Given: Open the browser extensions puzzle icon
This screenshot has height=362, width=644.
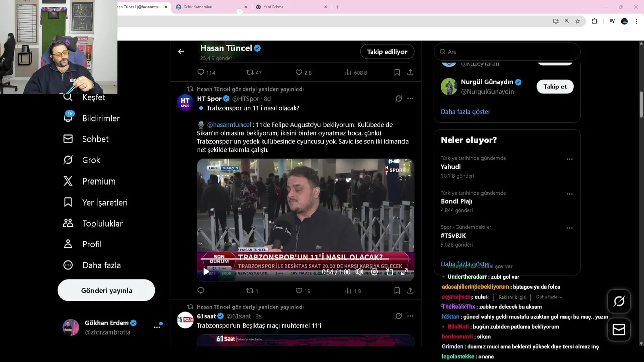Looking at the screenshot, I should point(594,21).
